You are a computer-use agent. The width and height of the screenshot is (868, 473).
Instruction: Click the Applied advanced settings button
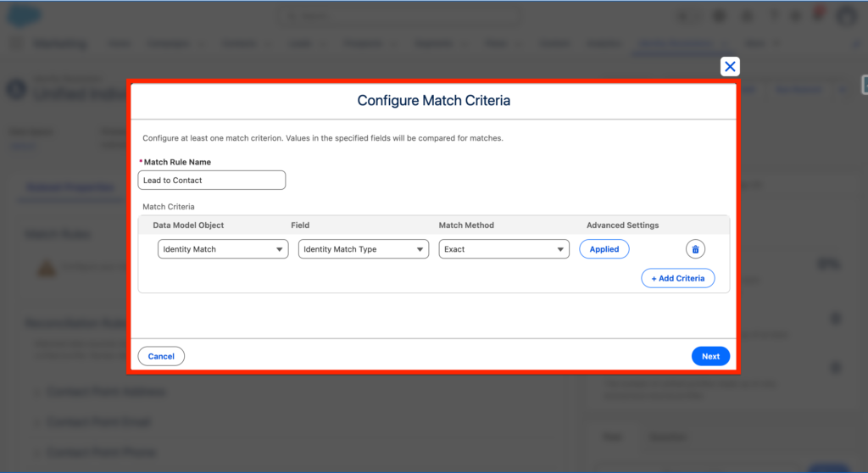tap(604, 249)
